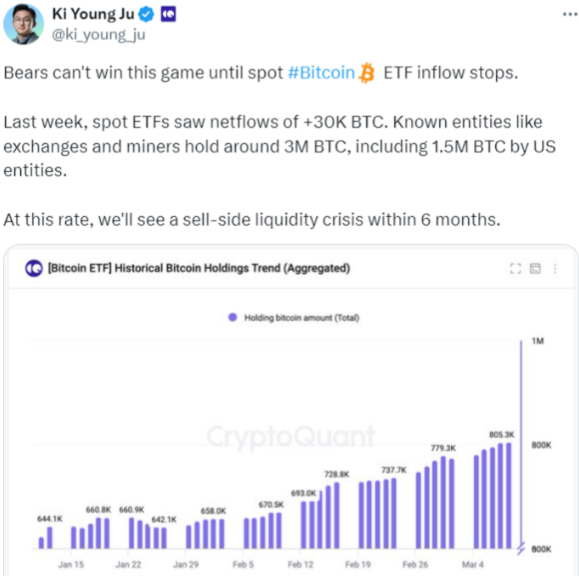Open the #Bitcoin hashtag link
Screen dimensions: 579x576
[321, 73]
